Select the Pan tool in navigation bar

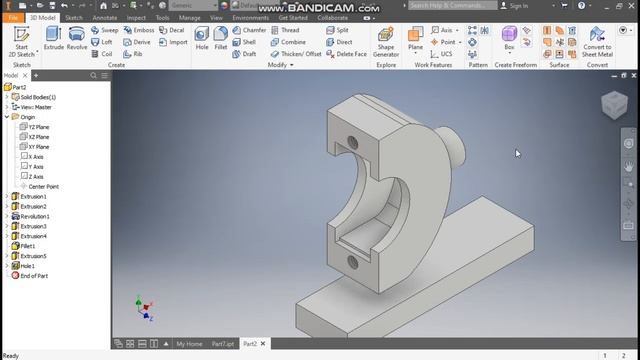(x=629, y=167)
